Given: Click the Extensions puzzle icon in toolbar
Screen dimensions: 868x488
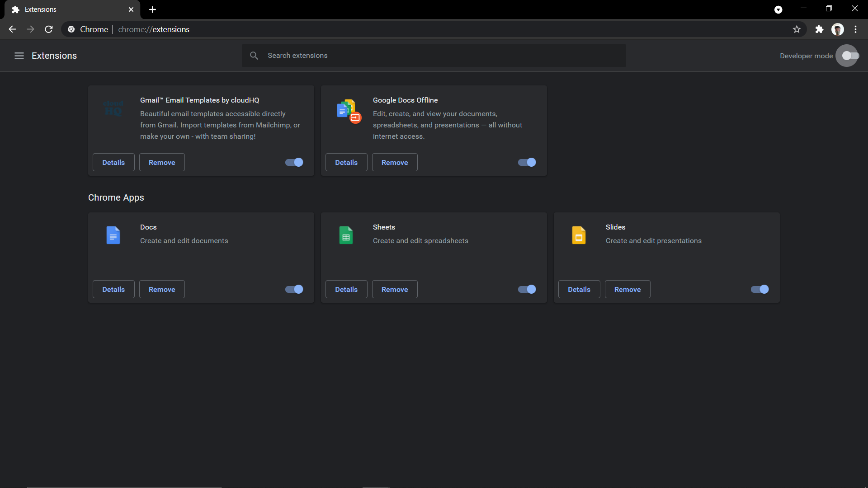Looking at the screenshot, I should point(819,29).
